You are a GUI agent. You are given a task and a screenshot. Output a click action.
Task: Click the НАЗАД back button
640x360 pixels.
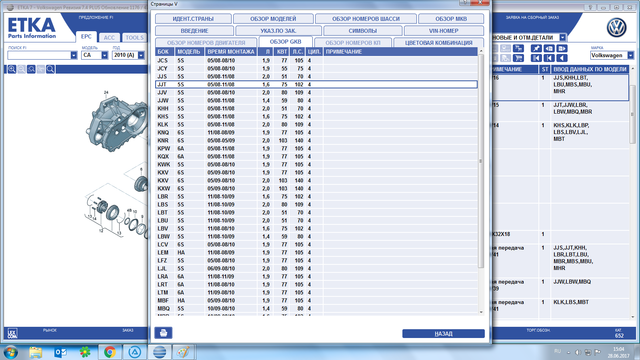click(443, 333)
